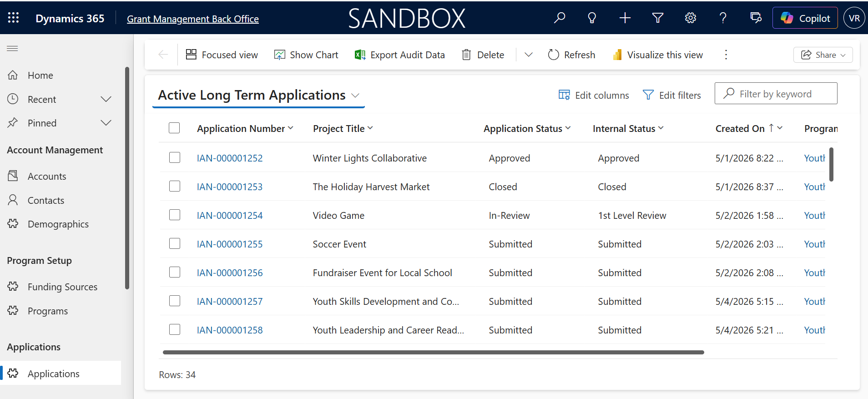
Task: Click 'The Holiday Harvest Market' cell
Action: 371,187
